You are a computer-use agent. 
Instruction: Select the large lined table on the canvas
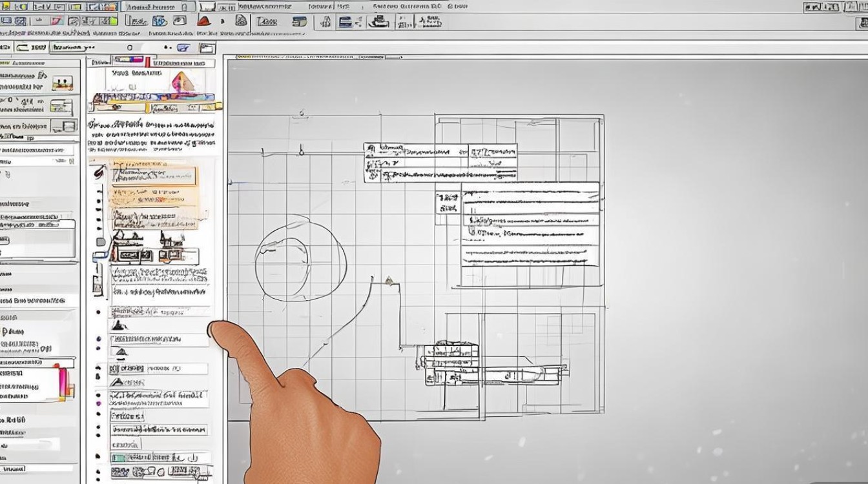(530, 224)
